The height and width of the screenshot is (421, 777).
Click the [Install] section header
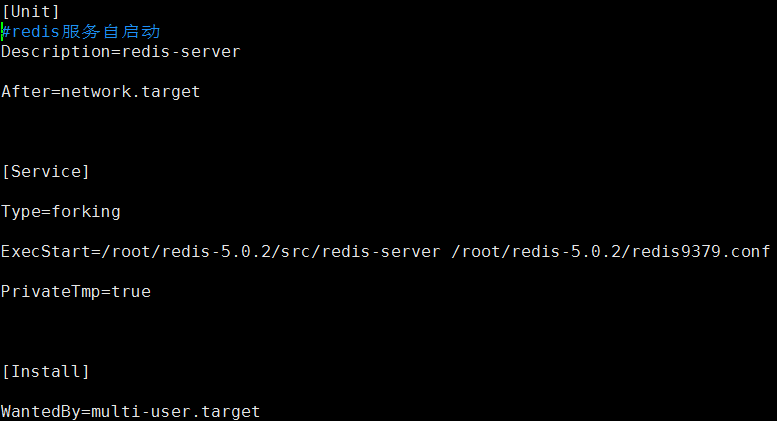coord(46,371)
